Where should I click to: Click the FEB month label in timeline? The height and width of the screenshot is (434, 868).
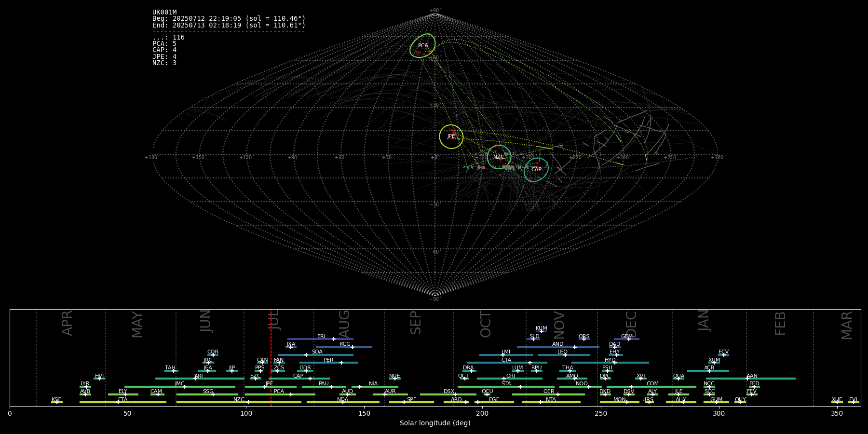780,323
